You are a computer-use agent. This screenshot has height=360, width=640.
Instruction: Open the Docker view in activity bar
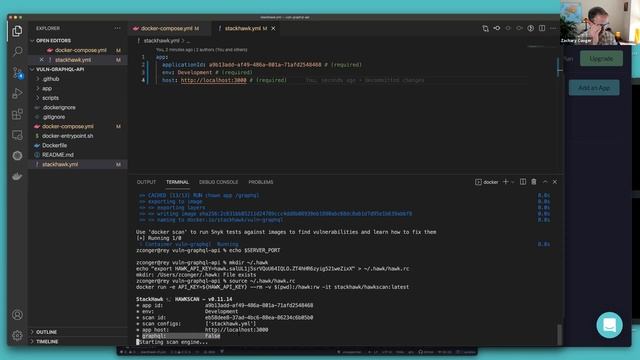pos(17,176)
